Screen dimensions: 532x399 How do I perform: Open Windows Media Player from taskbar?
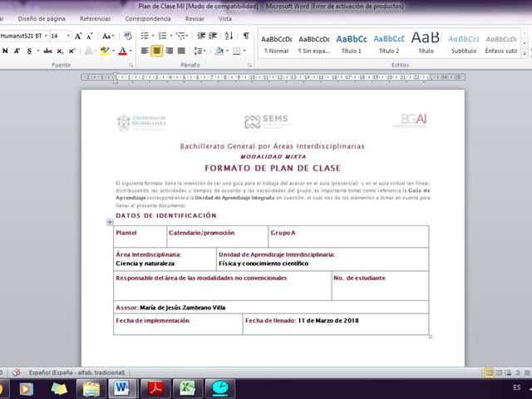click(26, 389)
